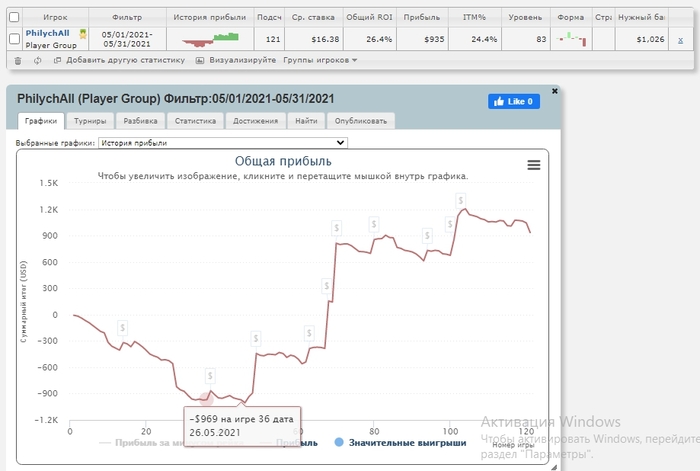The height and width of the screenshot is (471, 700).
Task: Click the chart panel resize handle in the corner
Action: coord(554,467)
